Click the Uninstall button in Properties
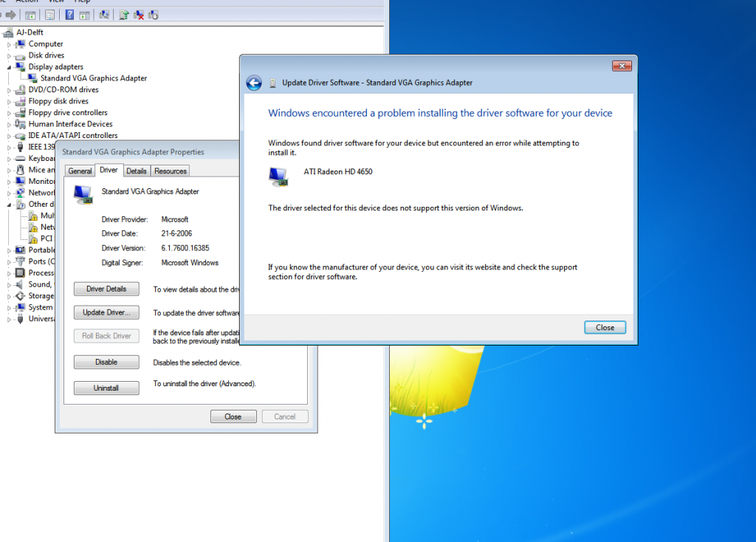 click(106, 388)
